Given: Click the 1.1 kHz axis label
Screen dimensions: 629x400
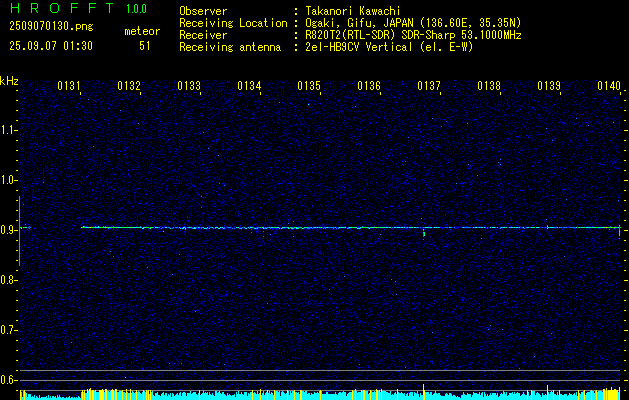Looking at the screenshot, I should [8, 130].
